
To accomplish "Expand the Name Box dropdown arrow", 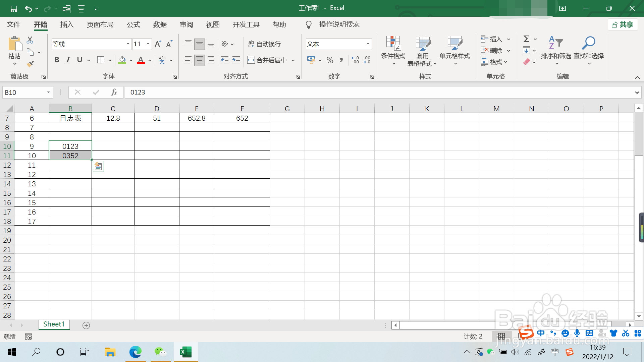I will (x=48, y=92).
